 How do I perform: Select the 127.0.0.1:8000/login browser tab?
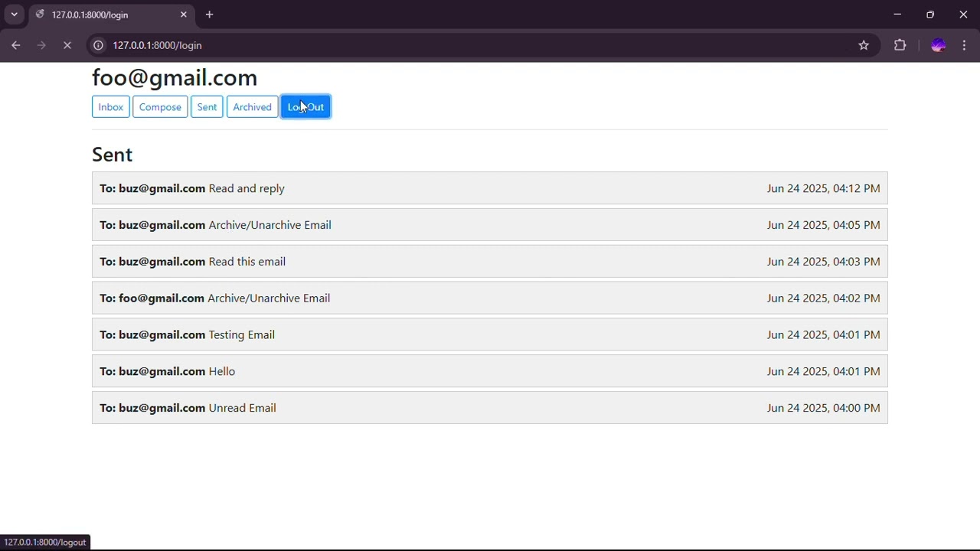click(x=112, y=15)
